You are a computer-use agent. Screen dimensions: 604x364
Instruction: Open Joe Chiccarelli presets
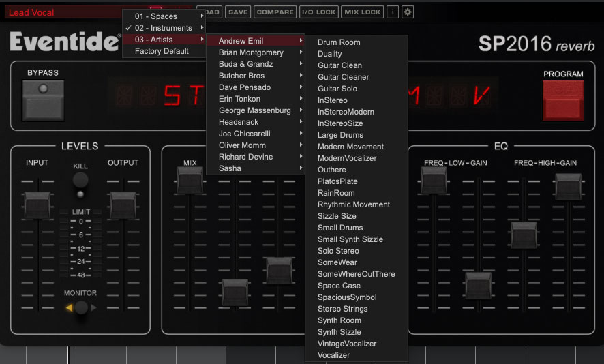256,134
